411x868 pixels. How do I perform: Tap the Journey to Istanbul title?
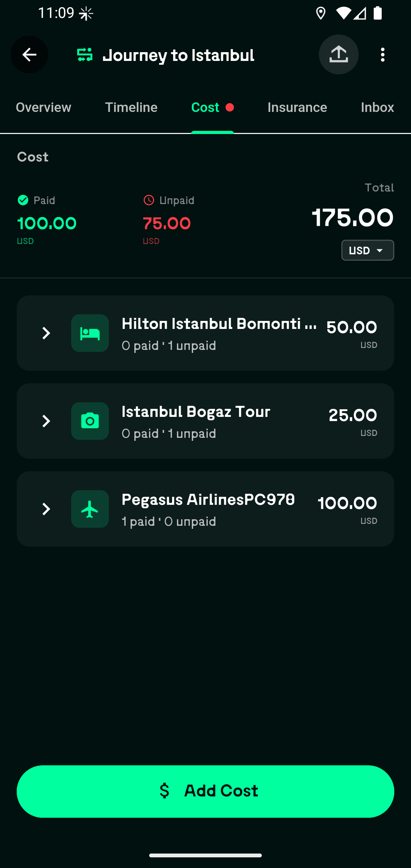coord(178,56)
